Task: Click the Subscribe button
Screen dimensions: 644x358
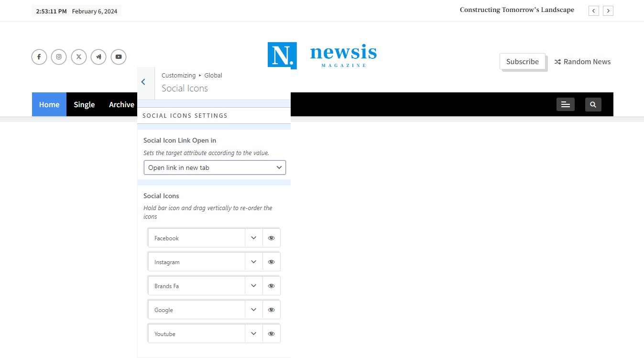Action: click(522, 61)
